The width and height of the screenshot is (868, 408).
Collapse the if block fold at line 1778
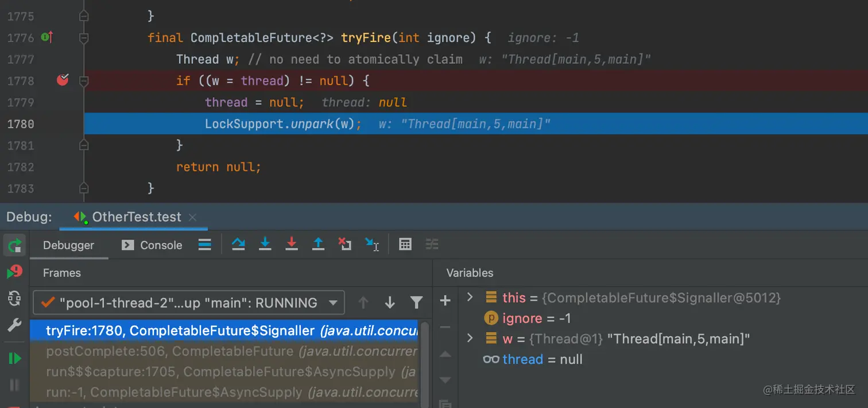pyautogui.click(x=84, y=81)
